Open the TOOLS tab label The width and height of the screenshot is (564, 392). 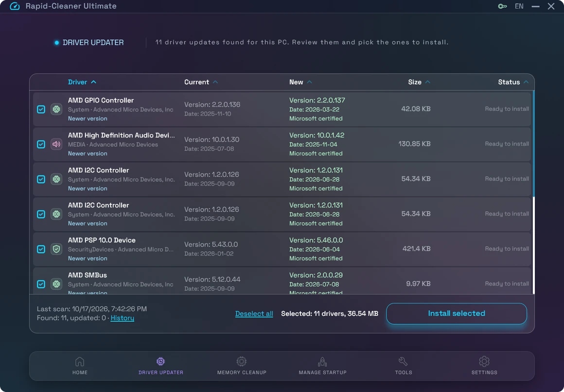(404, 373)
